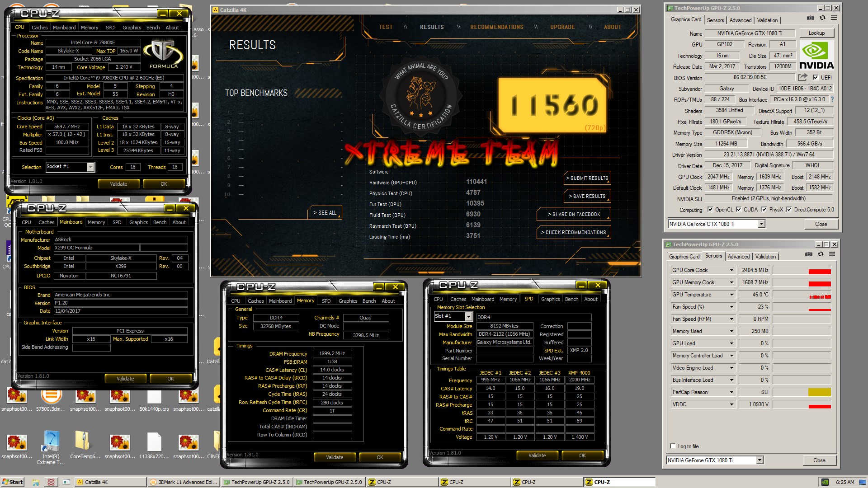Expand the PerfCap Reason sensor dropdown
Screen dimensions: 868x488
tap(731, 392)
